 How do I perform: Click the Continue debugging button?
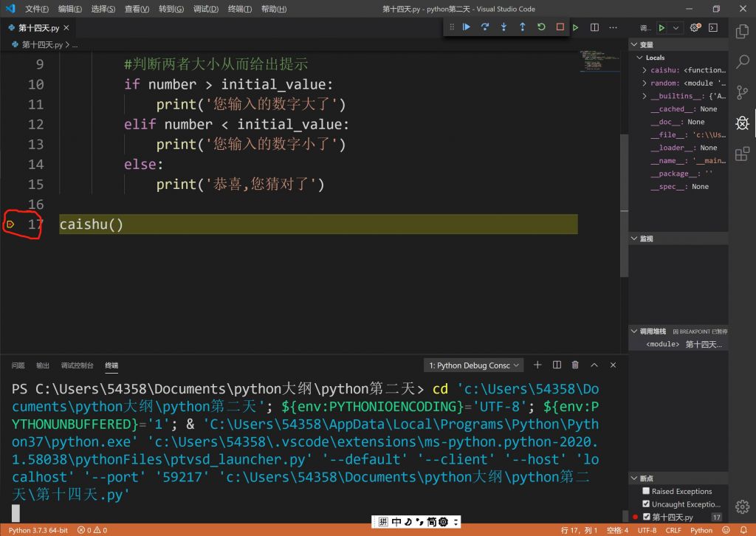click(467, 27)
